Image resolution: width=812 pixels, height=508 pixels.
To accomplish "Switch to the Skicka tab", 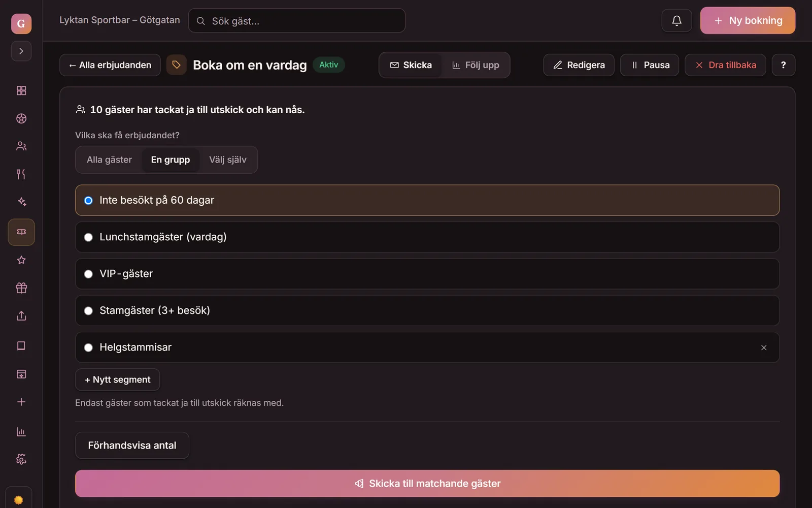I will (411, 65).
